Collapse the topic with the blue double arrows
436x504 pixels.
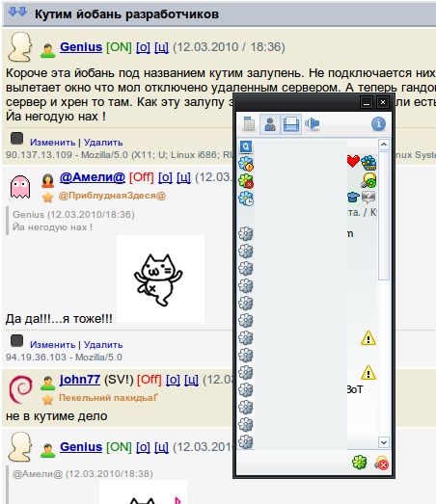(17, 13)
